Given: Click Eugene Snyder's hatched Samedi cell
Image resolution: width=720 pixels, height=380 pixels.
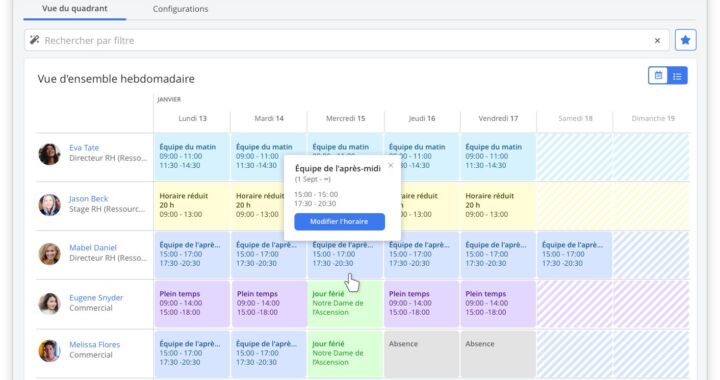Looking at the screenshot, I should tap(574, 304).
